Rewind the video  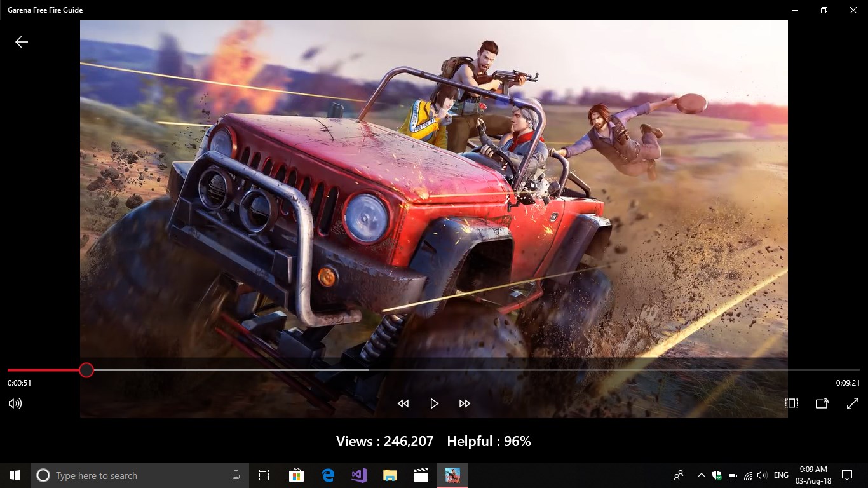(403, 403)
